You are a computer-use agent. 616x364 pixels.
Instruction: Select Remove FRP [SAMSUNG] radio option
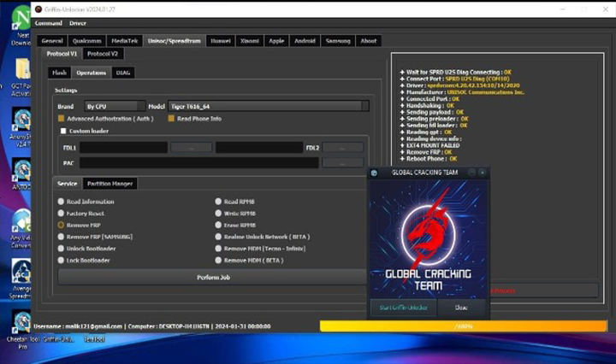[61, 237]
